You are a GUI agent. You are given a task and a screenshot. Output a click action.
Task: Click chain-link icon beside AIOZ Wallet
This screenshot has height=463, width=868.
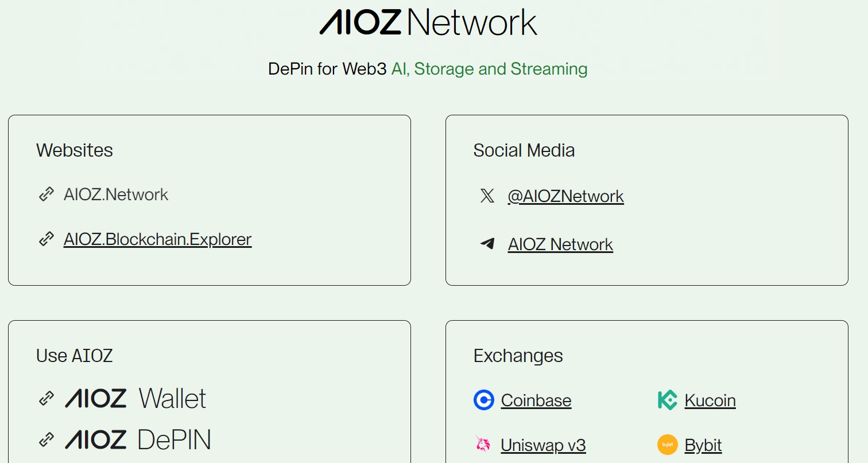(x=46, y=398)
